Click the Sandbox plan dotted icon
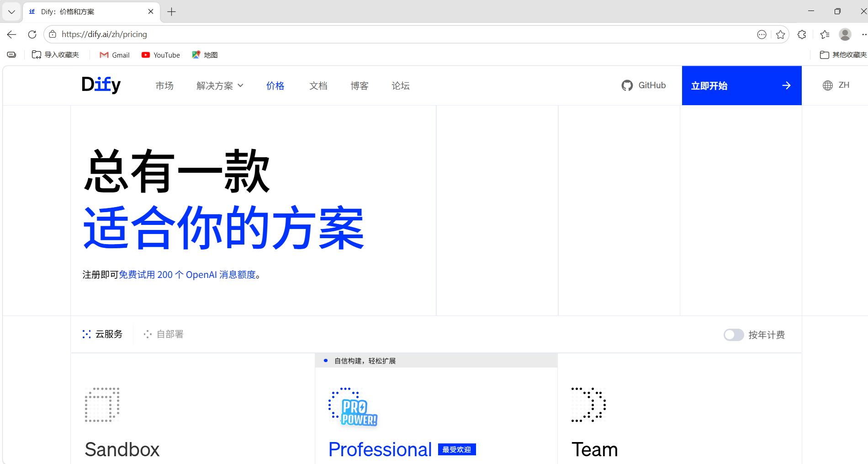This screenshot has height=464, width=868. pos(102,405)
